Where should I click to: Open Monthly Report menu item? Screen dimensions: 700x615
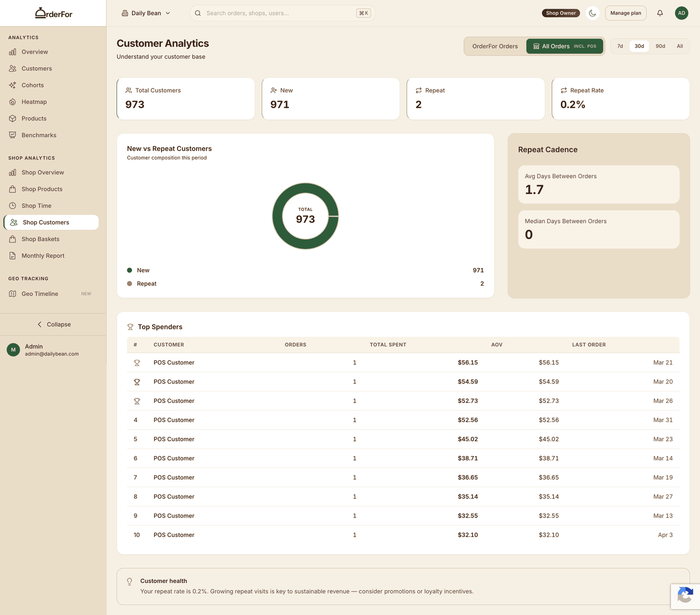pyautogui.click(x=51, y=255)
